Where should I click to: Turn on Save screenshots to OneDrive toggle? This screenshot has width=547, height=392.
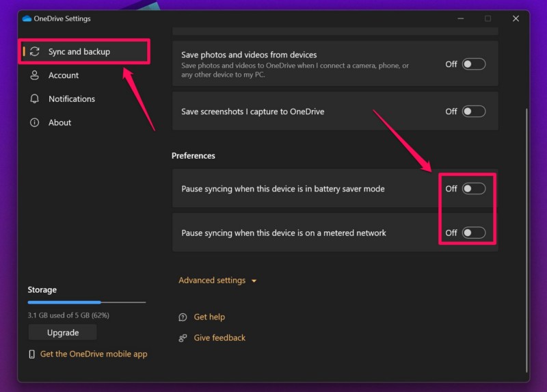pos(473,112)
